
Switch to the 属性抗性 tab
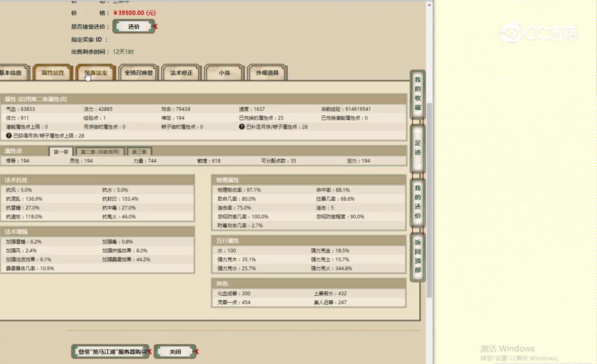[x=53, y=73]
